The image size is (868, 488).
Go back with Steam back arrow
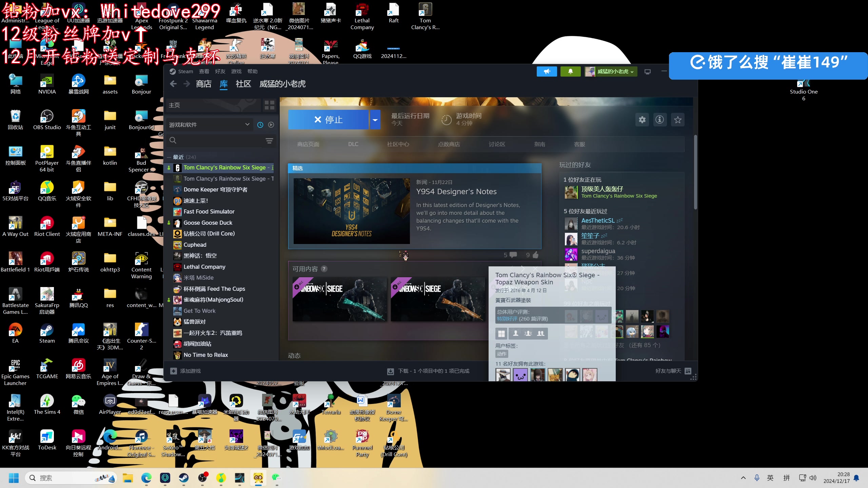[x=173, y=84]
